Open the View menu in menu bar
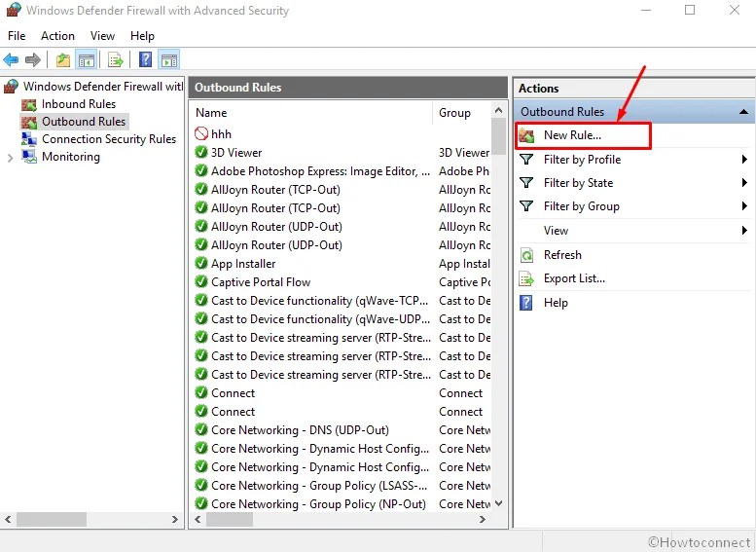 coord(103,36)
